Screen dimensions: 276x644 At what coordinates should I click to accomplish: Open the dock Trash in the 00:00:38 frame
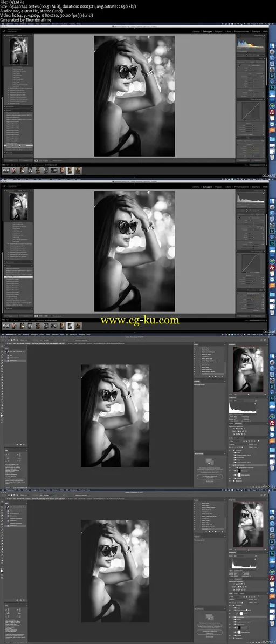(x=272, y=157)
